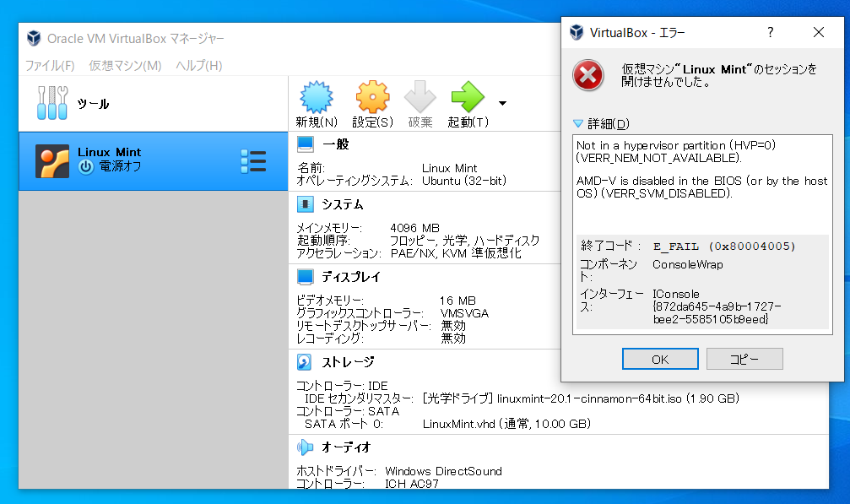Screen dimensions: 850x504
Task: Click the VERR_NEM_NOT_AVAILABLE error text
Action: click(658, 158)
